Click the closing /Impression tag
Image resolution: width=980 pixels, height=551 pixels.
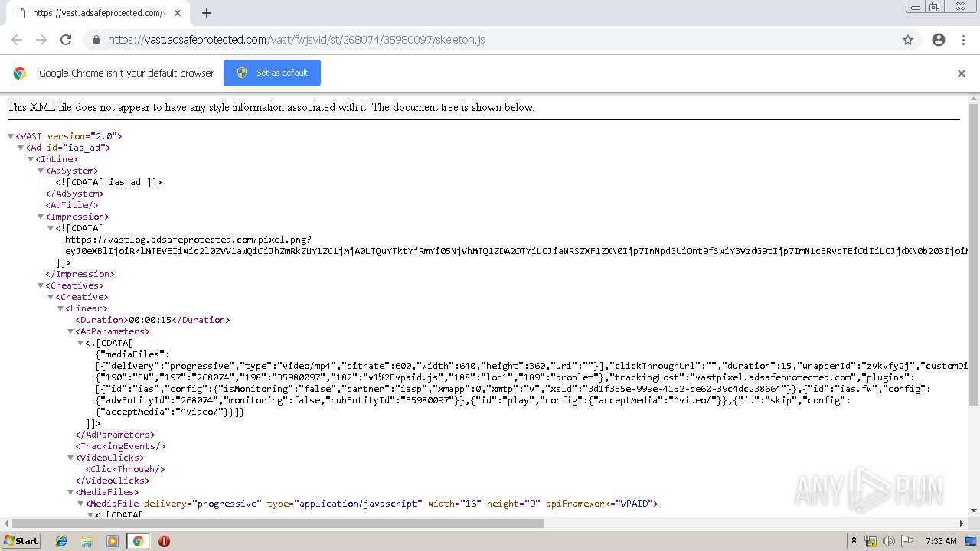click(x=80, y=274)
